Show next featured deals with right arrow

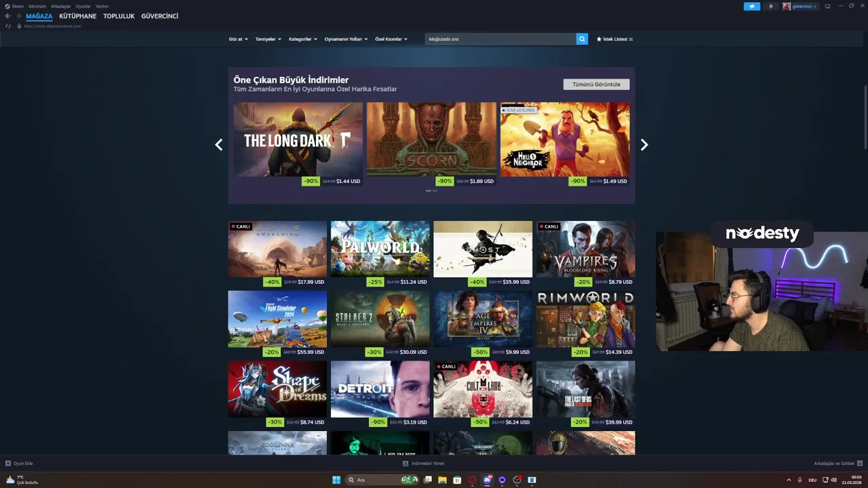644,144
